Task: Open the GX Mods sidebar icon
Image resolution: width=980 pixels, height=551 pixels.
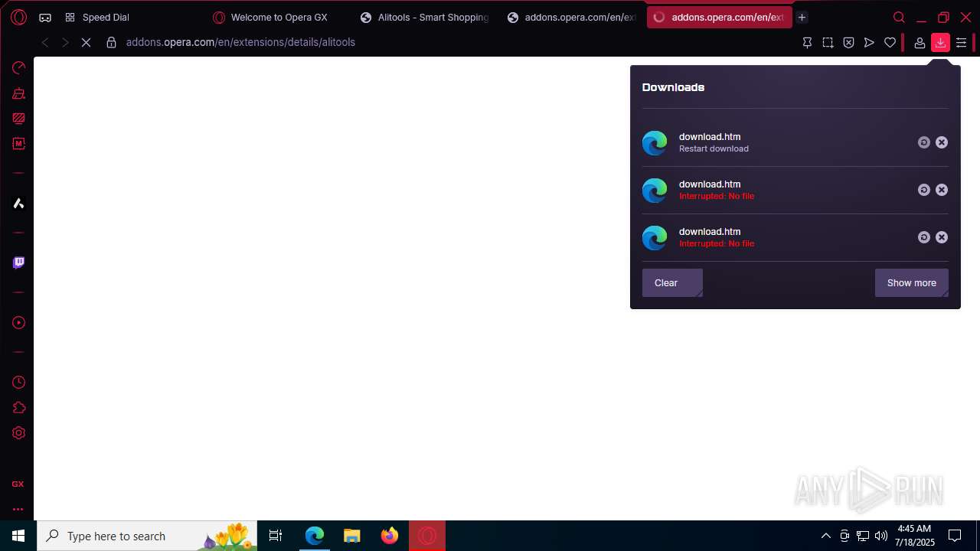Action: pyautogui.click(x=18, y=119)
